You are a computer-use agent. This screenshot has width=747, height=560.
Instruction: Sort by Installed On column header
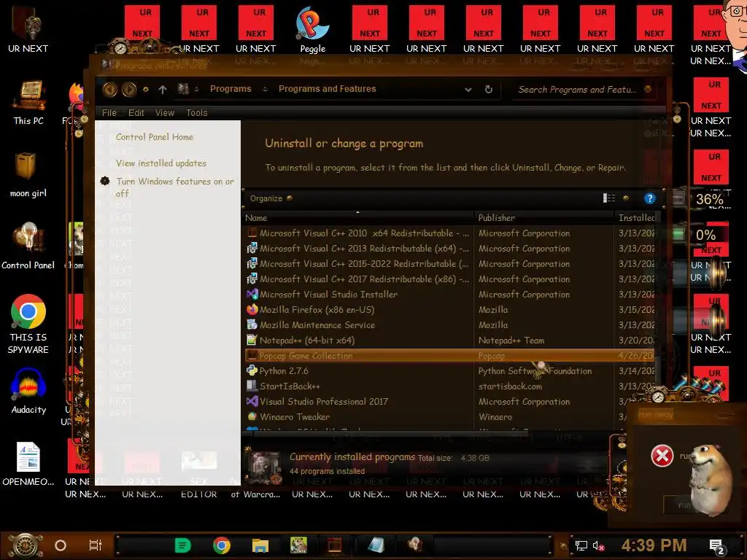click(x=635, y=217)
